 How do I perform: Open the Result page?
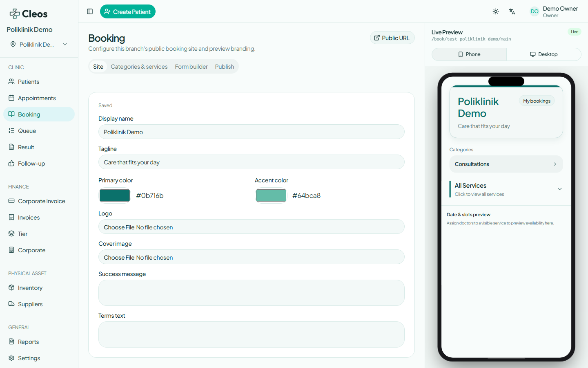click(x=39, y=147)
